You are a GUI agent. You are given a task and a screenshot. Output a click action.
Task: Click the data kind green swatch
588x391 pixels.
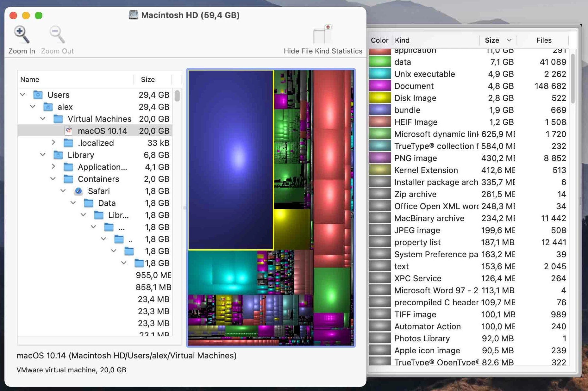click(x=380, y=62)
